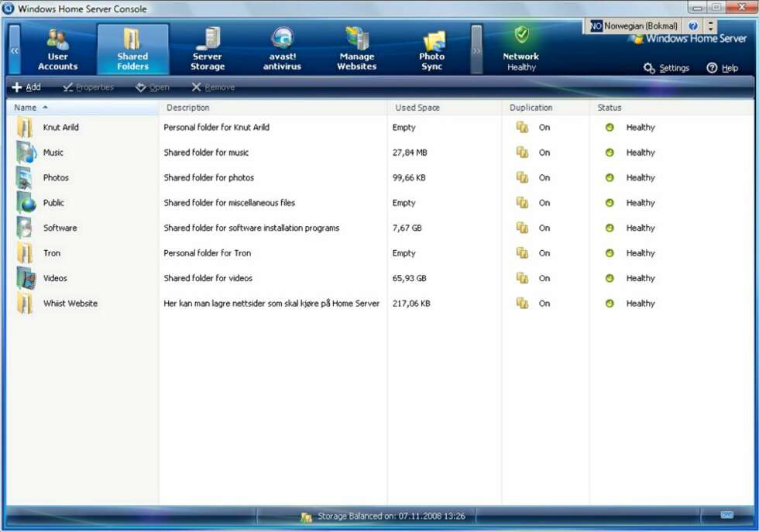Click the right tab-scroll chevron
Image resolution: width=759 pixels, height=532 pixels.
point(477,50)
